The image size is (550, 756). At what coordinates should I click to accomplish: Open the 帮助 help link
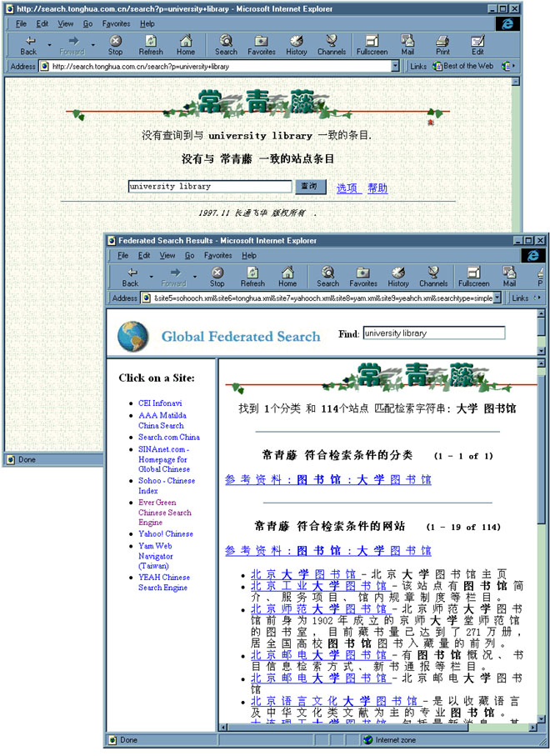coord(377,188)
